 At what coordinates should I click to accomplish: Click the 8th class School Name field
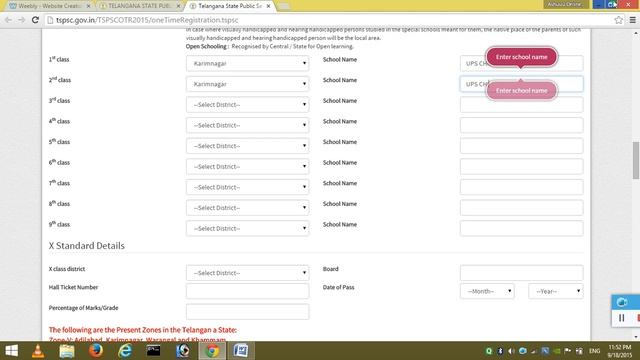pos(522,208)
